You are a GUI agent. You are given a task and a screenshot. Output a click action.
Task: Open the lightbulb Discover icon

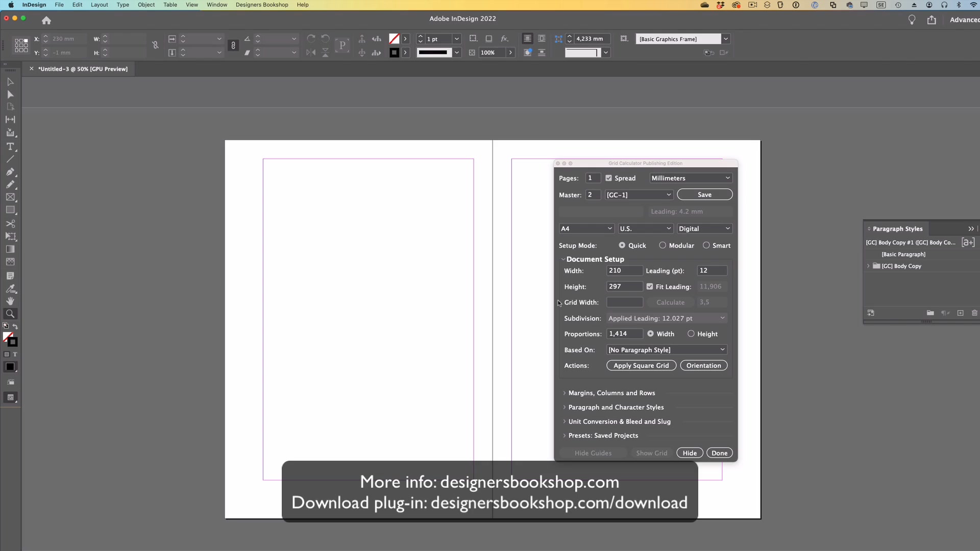coord(912,20)
